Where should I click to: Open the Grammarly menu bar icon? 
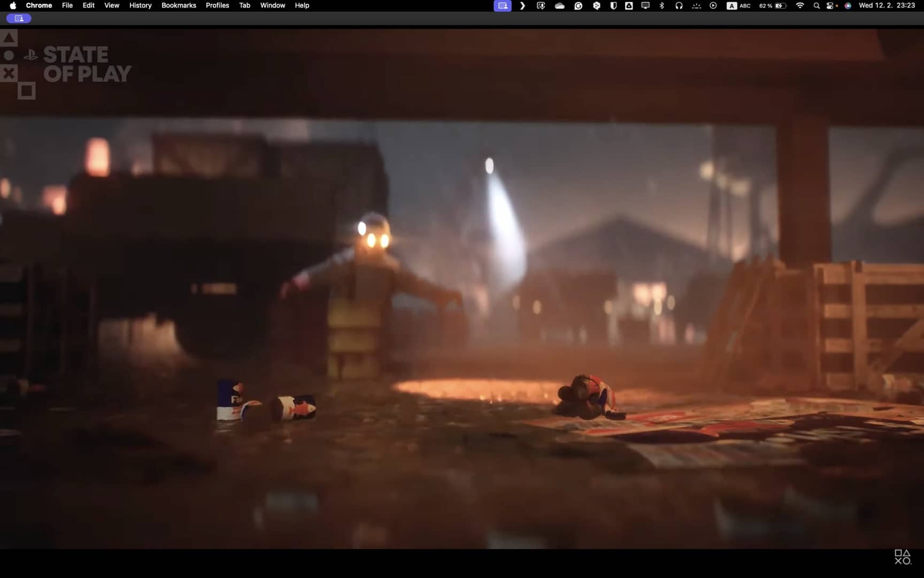coord(579,5)
